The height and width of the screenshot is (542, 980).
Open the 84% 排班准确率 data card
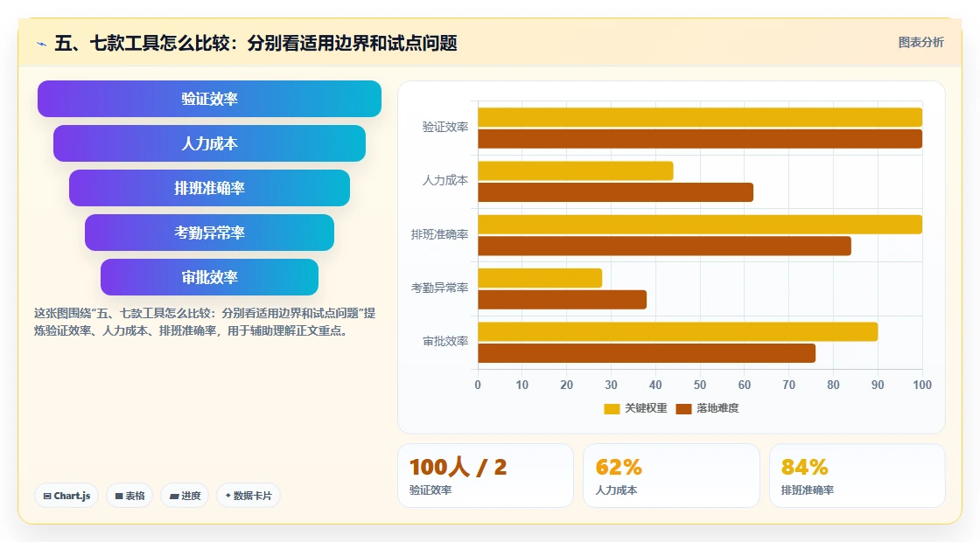tap(857, 476)
